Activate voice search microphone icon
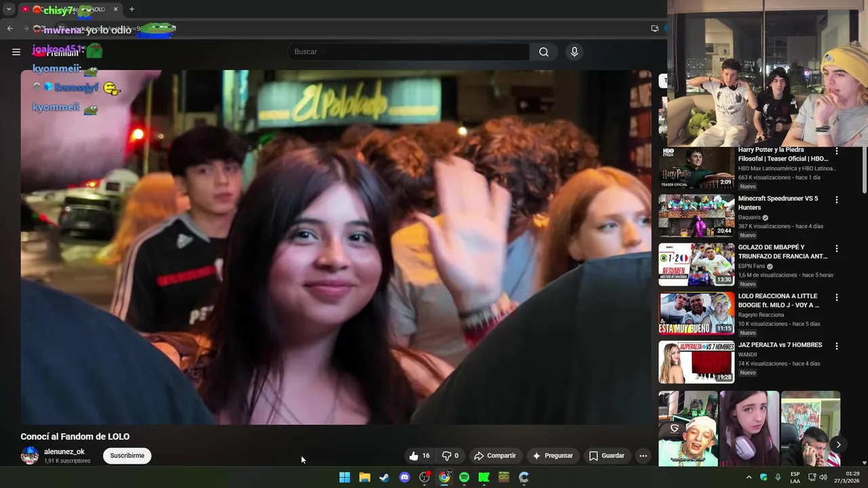The height and width of the screenshot is (488, 868). (574, 52)
